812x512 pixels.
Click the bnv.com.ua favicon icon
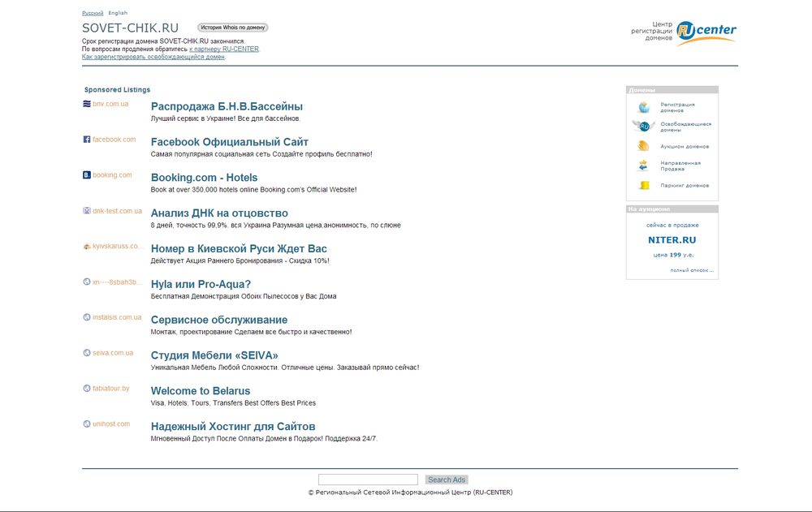[87, 104]
